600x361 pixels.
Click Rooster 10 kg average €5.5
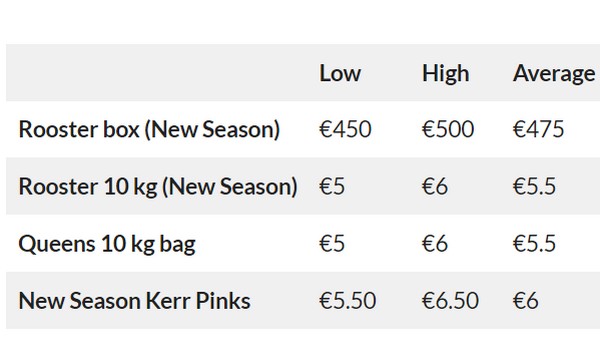tap(534, 186)
